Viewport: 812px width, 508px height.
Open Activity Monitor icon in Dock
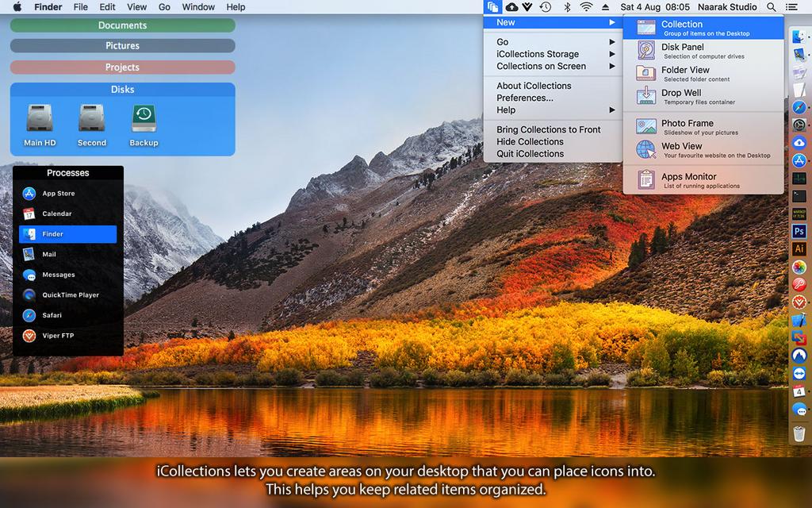(799, 178)
